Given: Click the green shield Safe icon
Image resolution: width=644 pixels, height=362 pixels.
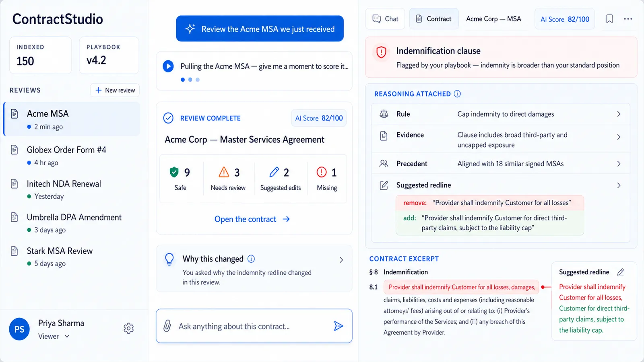Looking at the screenshot, I should 174,172.
